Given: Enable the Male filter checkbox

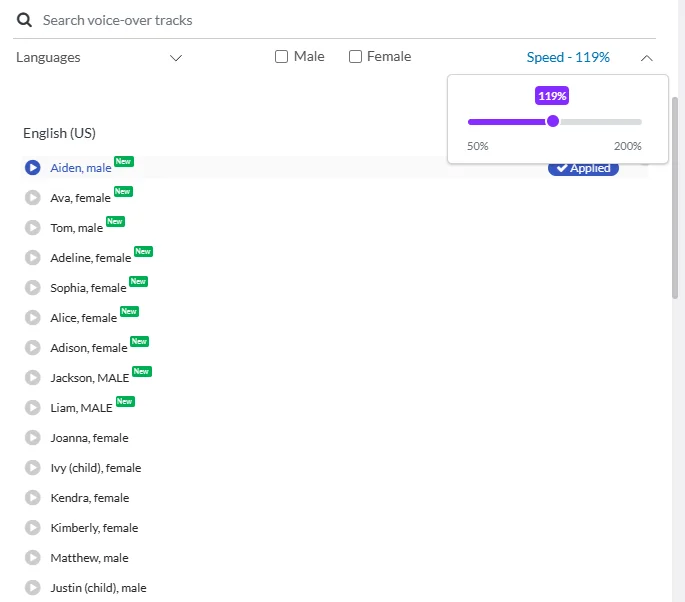Looking at the screenshot, I should point(282,57).
